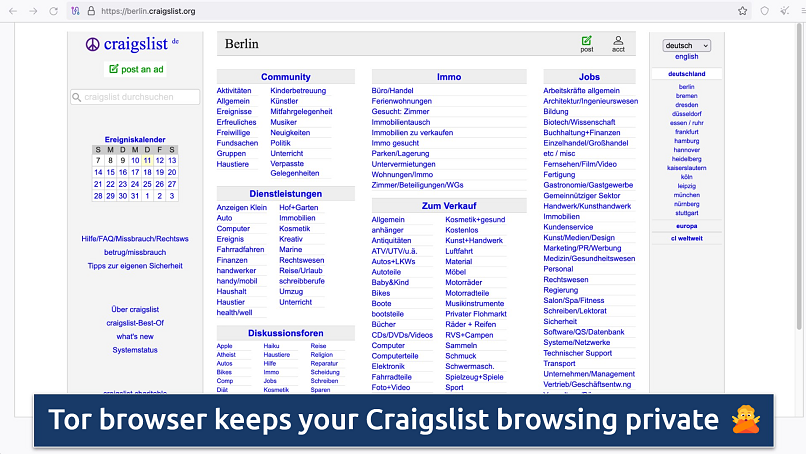806x454 pixels.
Task: Click the New Identity broom icon
Action: pyautogui.click(x=784, y=11)
